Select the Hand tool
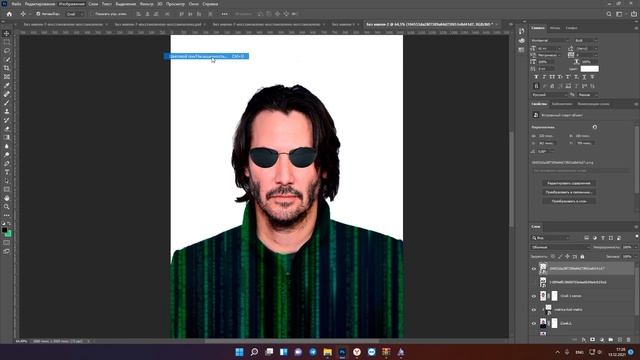Screen dimensions: 640x360 (7, 198)
